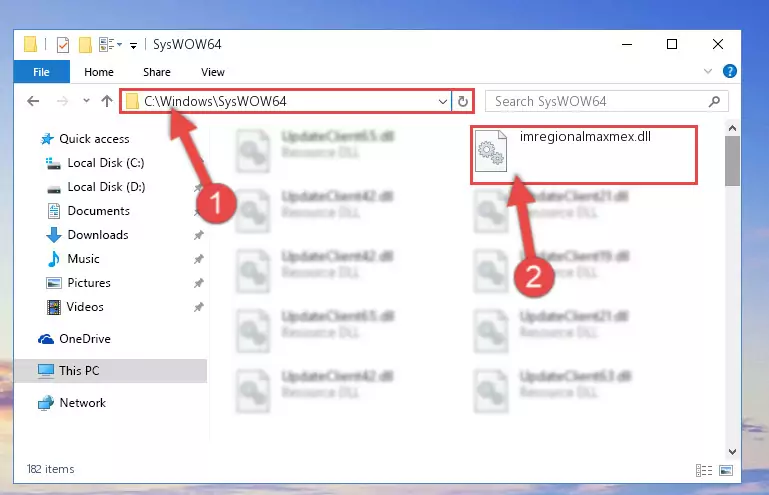Open Local Disk (D:) in the sidebar

(106, 187)
